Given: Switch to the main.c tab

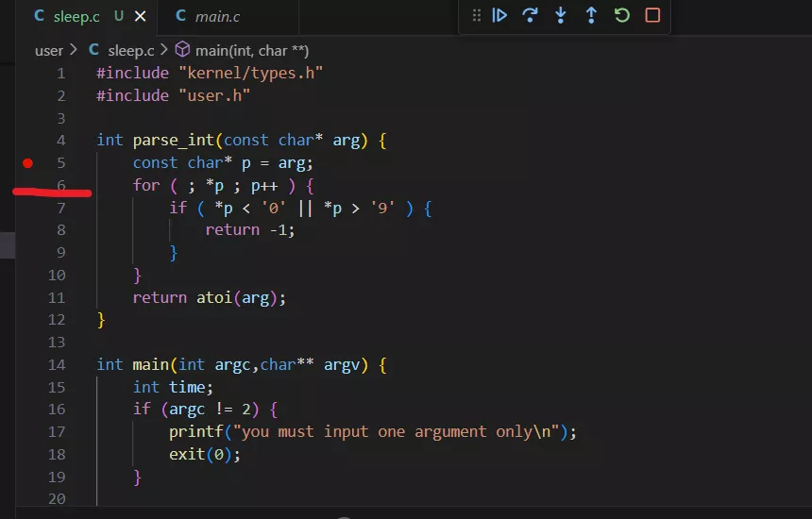Looking at the screenshot, I should click(217, 17).
